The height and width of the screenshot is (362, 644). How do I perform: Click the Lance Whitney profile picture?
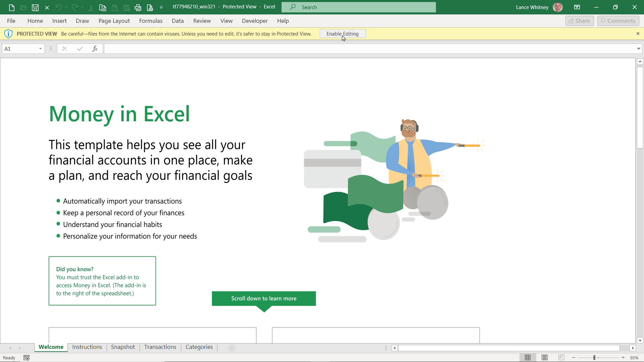tap(558, 7)
